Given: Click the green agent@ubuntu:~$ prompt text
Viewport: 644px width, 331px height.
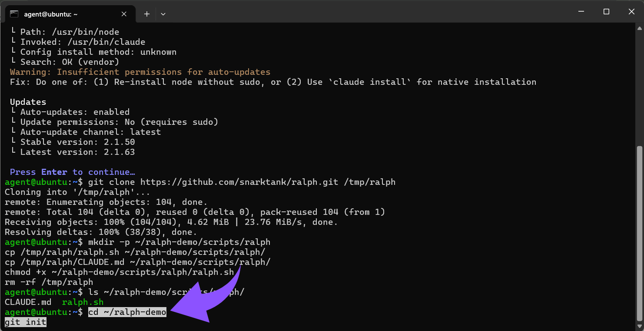Looking at the screenshot, I should 41,312.
